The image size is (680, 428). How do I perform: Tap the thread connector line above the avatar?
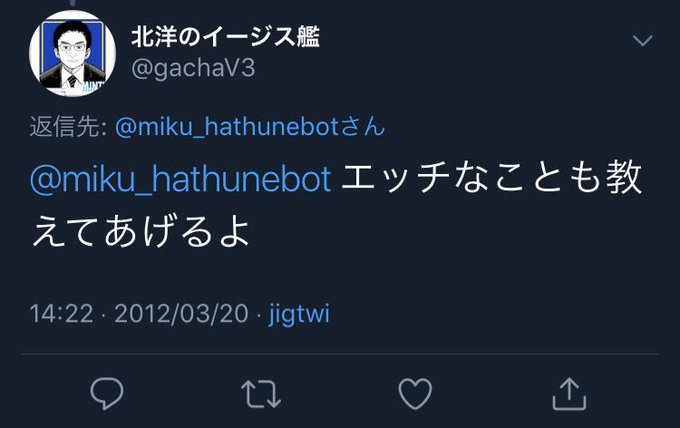72,3
